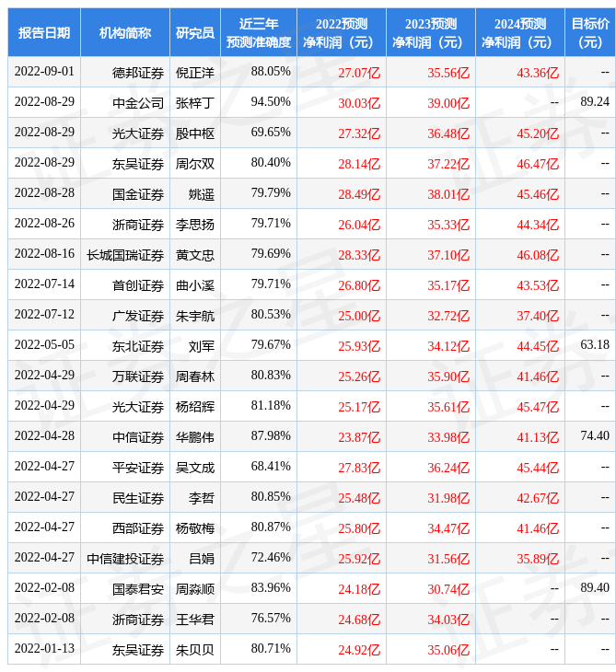Click researcher 李思扬
The image size is (616, 672).
pos(195,225)
